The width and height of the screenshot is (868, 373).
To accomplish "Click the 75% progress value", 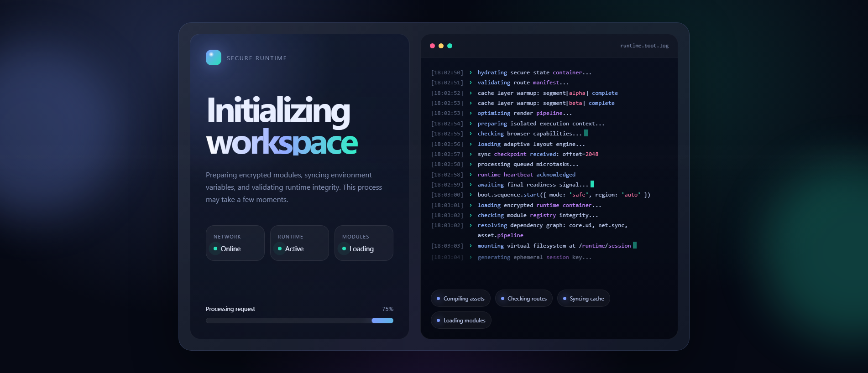I will coord(387,309).
